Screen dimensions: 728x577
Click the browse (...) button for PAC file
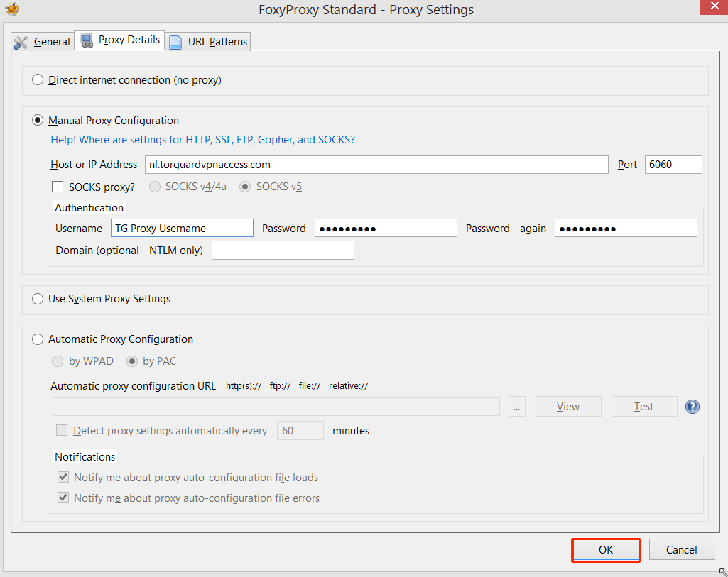click(517, 407)
